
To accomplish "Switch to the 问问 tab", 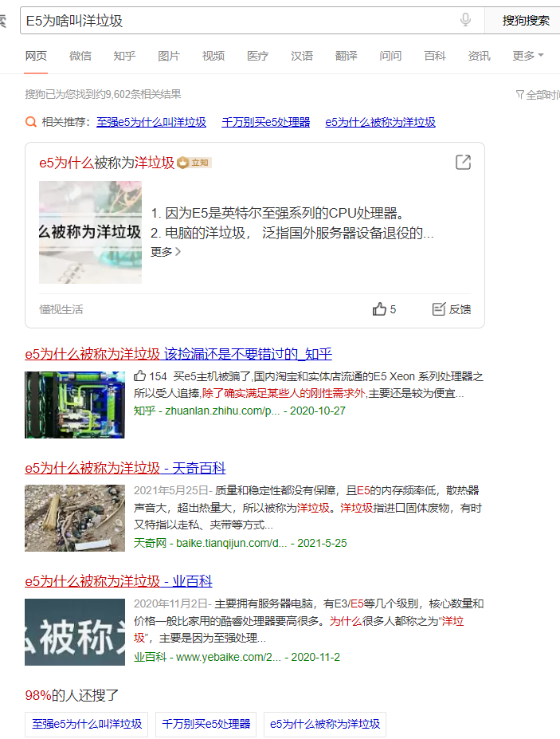I will 390,56.
